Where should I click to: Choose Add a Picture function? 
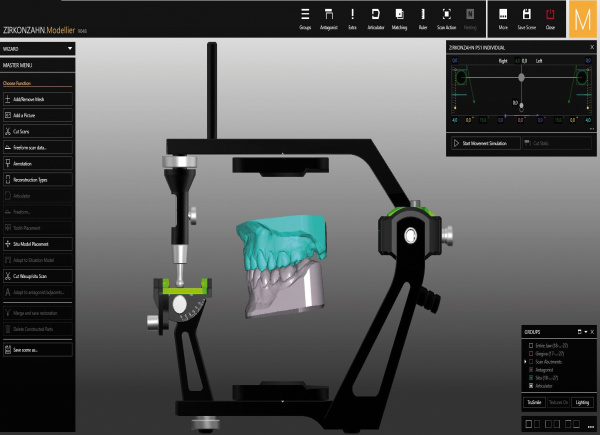click(x=38, y=115)
